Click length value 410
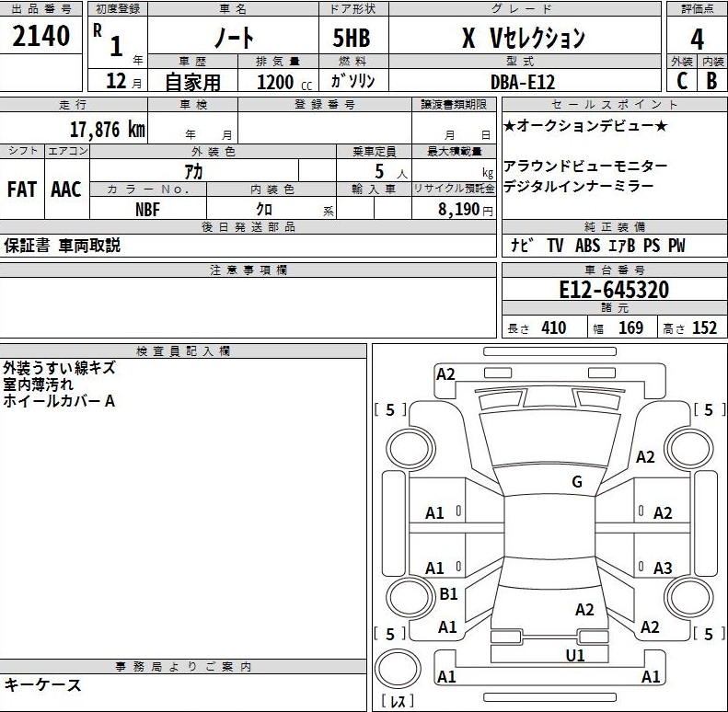The width and height of the screenshot is (728, 712). (x=553, y=328)
